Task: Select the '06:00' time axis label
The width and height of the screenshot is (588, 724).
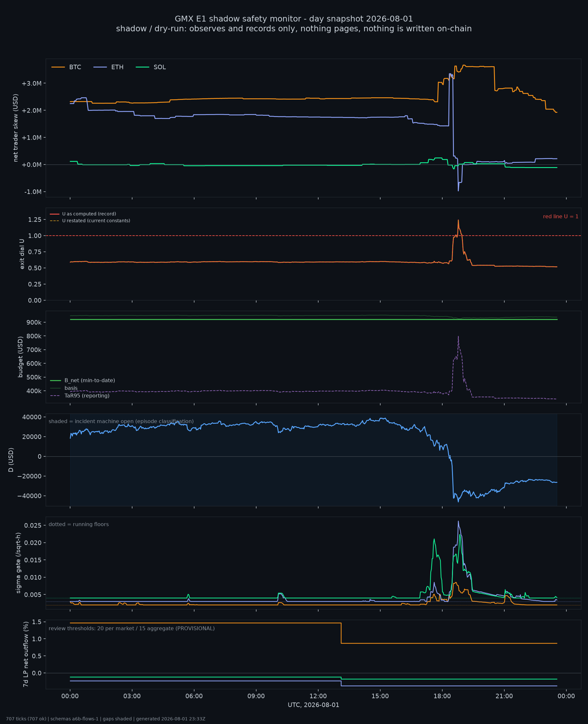Action: coord(194,696)
